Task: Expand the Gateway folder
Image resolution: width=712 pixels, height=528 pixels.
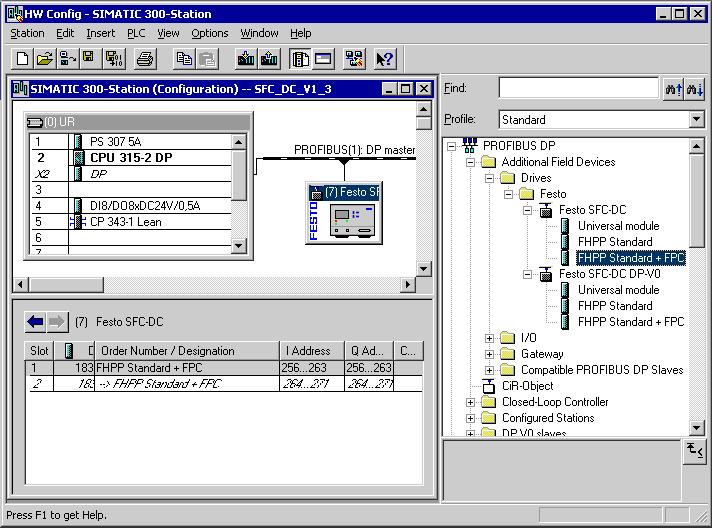Action: click(490, 354)
